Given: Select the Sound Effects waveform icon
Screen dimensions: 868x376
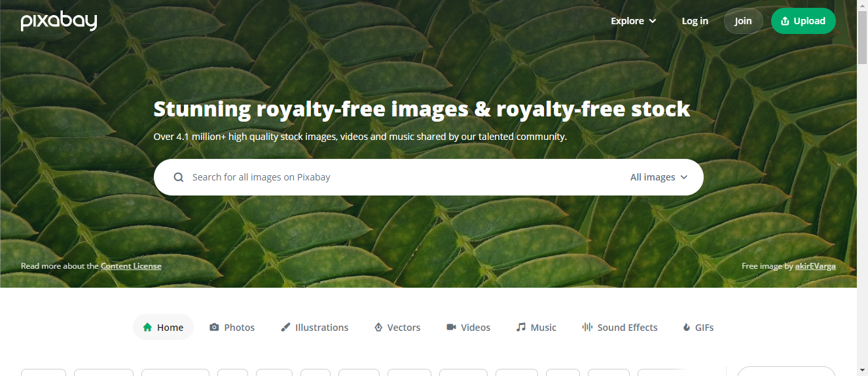Looking at the screenshot, I should [x=587, y=327].
